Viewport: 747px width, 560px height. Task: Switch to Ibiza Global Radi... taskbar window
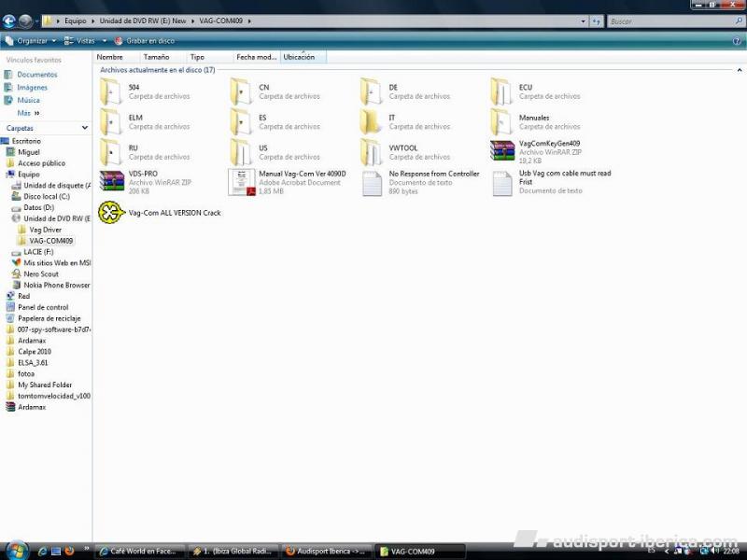[x=233, y=551]
